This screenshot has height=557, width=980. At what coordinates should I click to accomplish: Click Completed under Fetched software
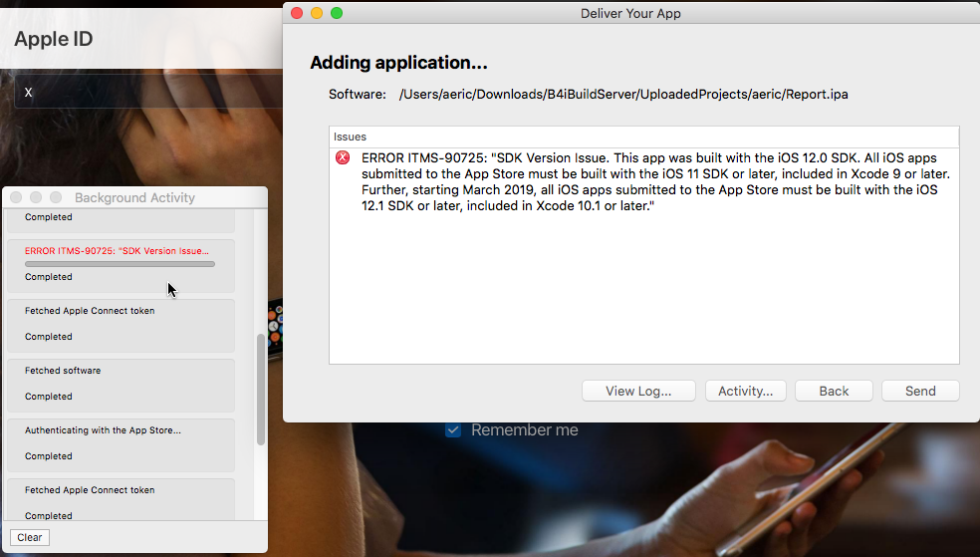coord(49,397)
